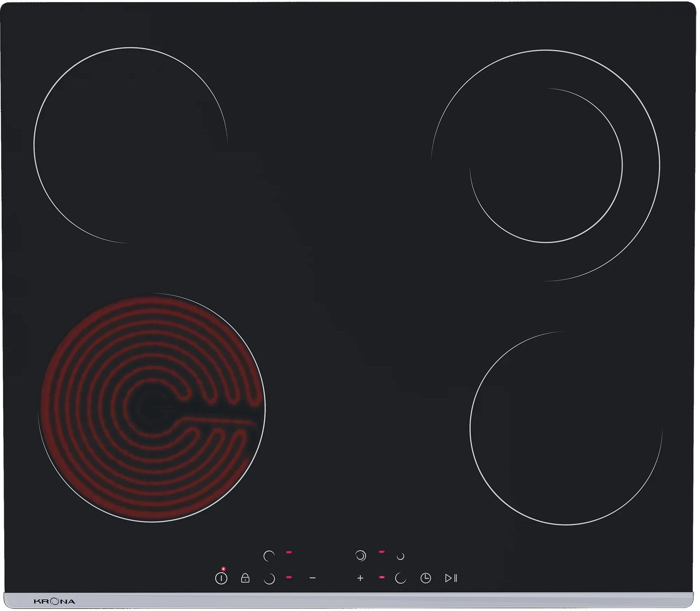Select the zone arc icon above the padlock row

269,556
